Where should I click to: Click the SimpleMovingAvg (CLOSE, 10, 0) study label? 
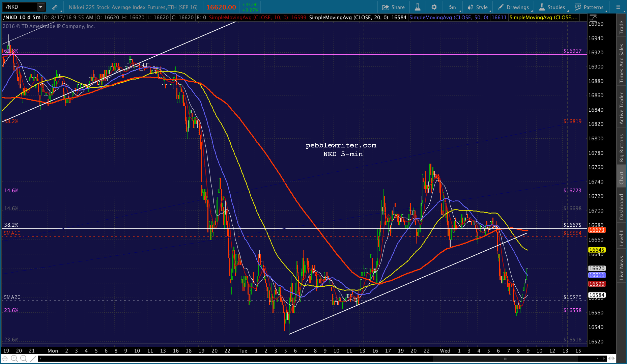(x=249, y=18)
